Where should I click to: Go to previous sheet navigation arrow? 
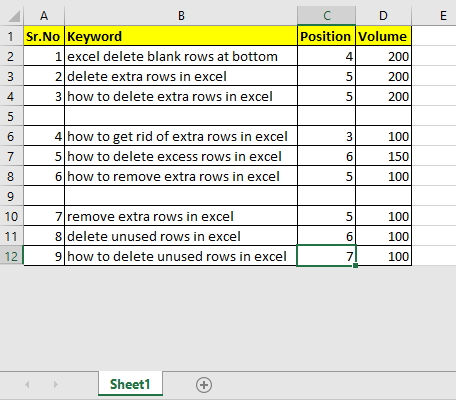pyautogui.click(x=27, y=385)
